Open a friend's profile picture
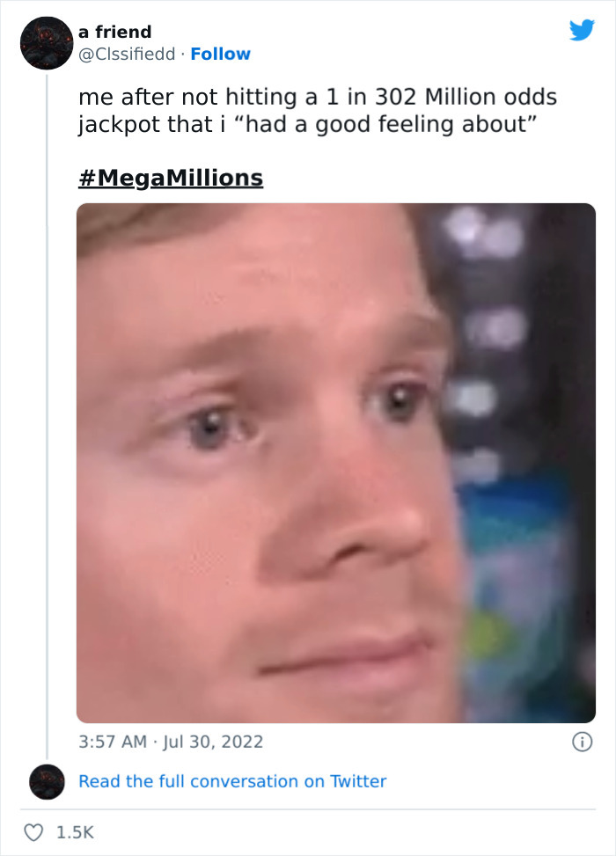Image resolution: width=616 pixels, height=856 pixels. 45,43
